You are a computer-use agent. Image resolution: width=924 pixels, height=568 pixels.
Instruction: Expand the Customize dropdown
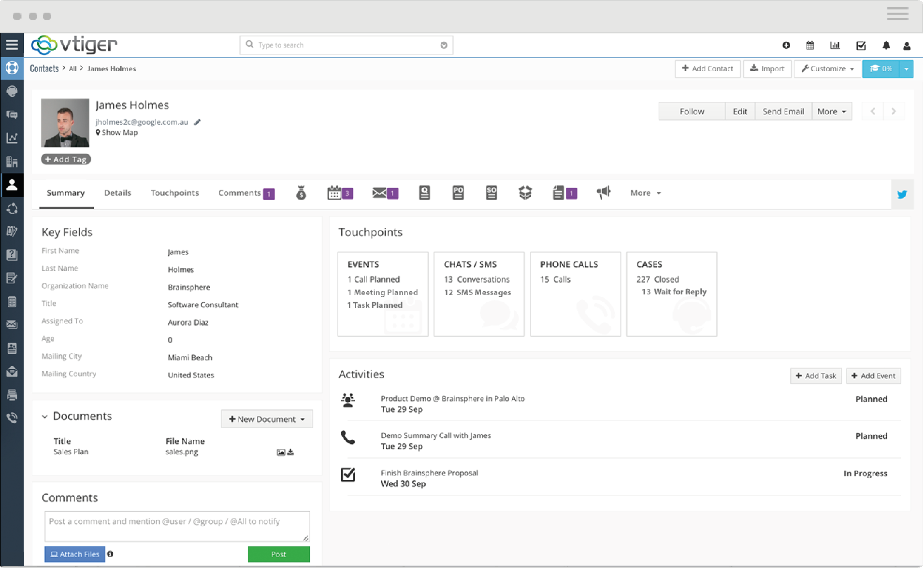click(827, 69)
